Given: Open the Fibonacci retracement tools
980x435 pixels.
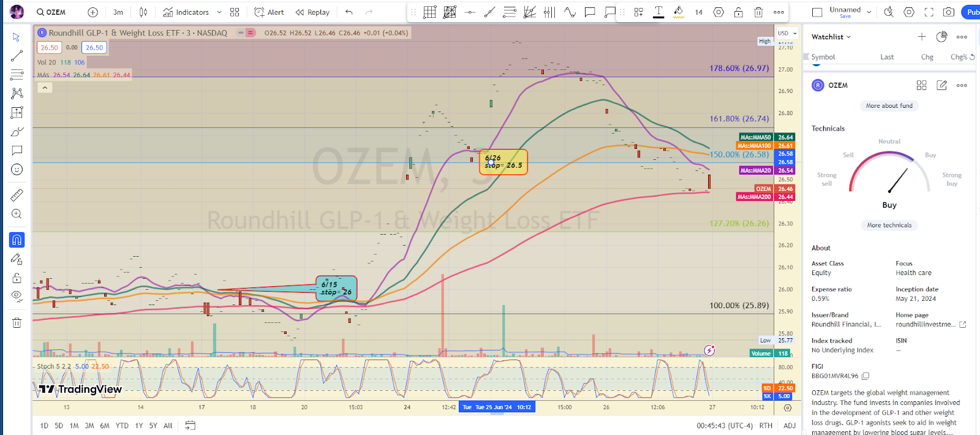Looking at the screenshot, I should pyautogui.click(x=17, y=75).
